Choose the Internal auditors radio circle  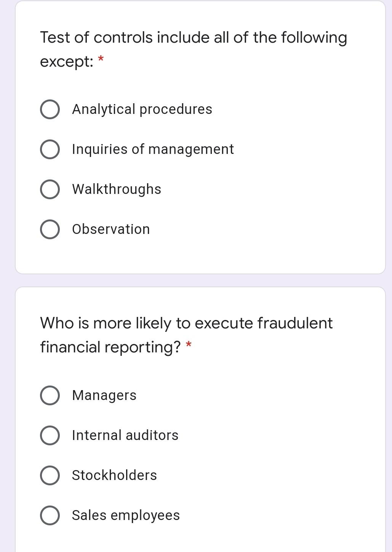pyautogui.click(x=50, y=435)
